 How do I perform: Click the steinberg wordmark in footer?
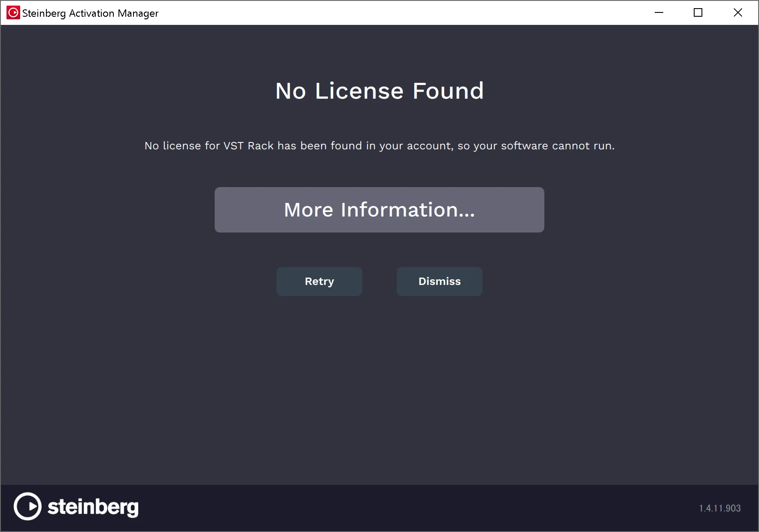(93, 507)
